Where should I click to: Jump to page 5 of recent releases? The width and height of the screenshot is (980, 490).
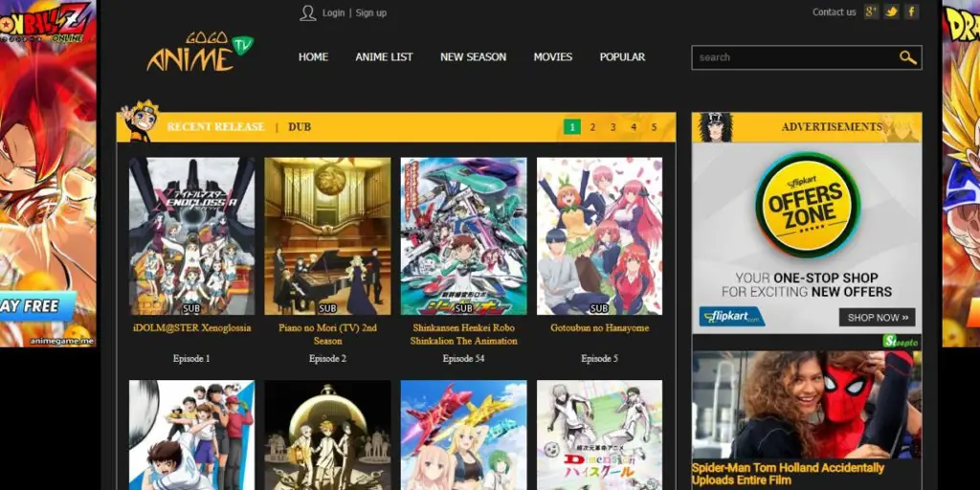pyautogui.click(x=654, y=127)
